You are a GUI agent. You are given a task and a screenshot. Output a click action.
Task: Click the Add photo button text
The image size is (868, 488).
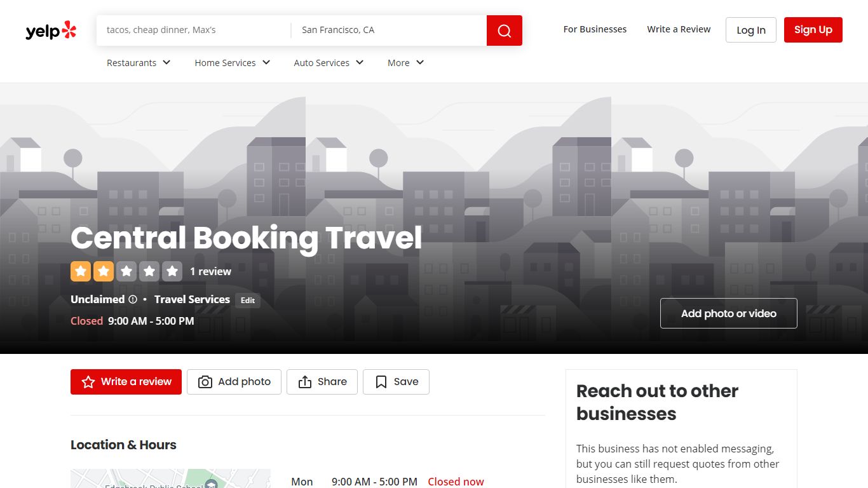point(245,382)
